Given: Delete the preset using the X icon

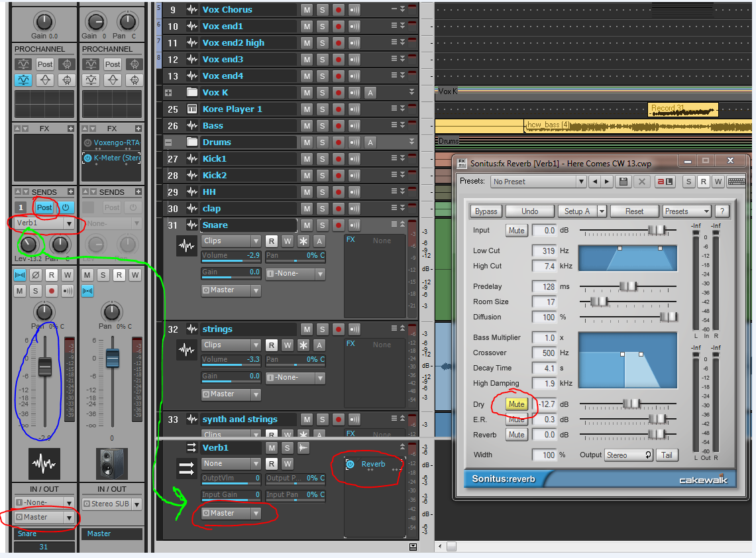Looking at the screenshot, I should point(642,182).
